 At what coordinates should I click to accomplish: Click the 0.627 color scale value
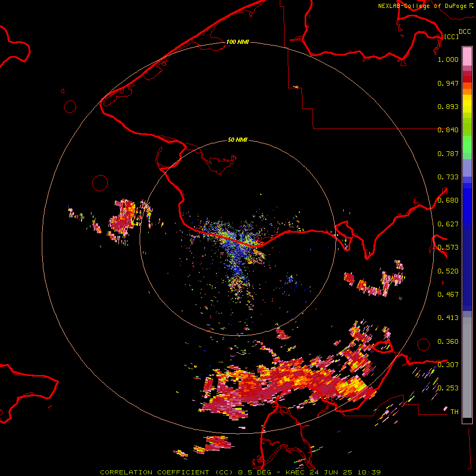pos(448,224)
